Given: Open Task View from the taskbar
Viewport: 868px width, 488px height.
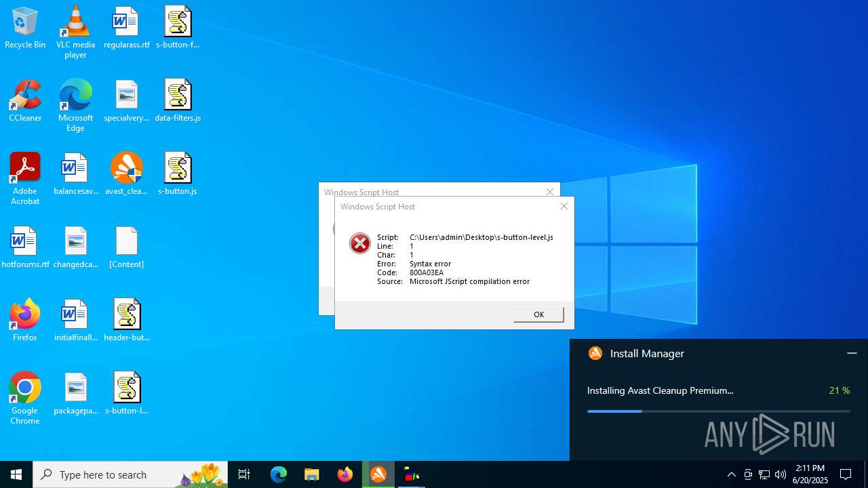Looking at the screenshot, I should 244,474.
